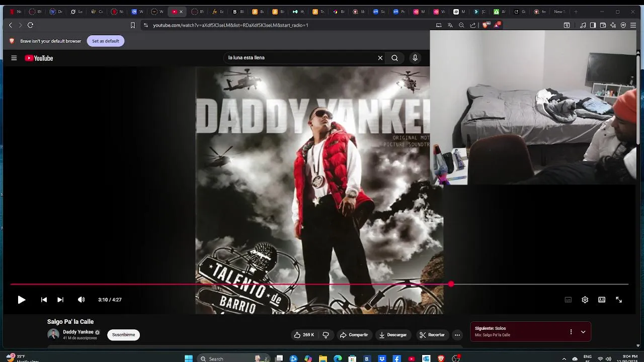Switch to the 'lib' tab

359,12
